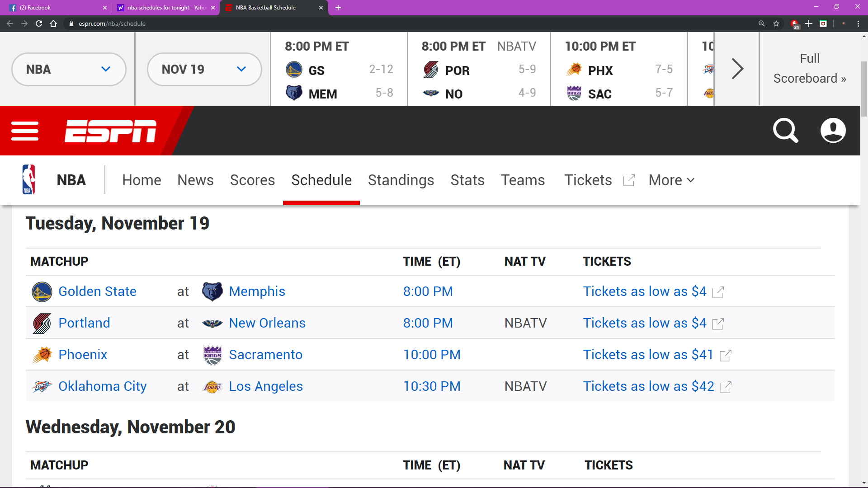The image size is (868, 488).
Task: Open the Full Scoreboard link
Action: (x=810, y=69)
